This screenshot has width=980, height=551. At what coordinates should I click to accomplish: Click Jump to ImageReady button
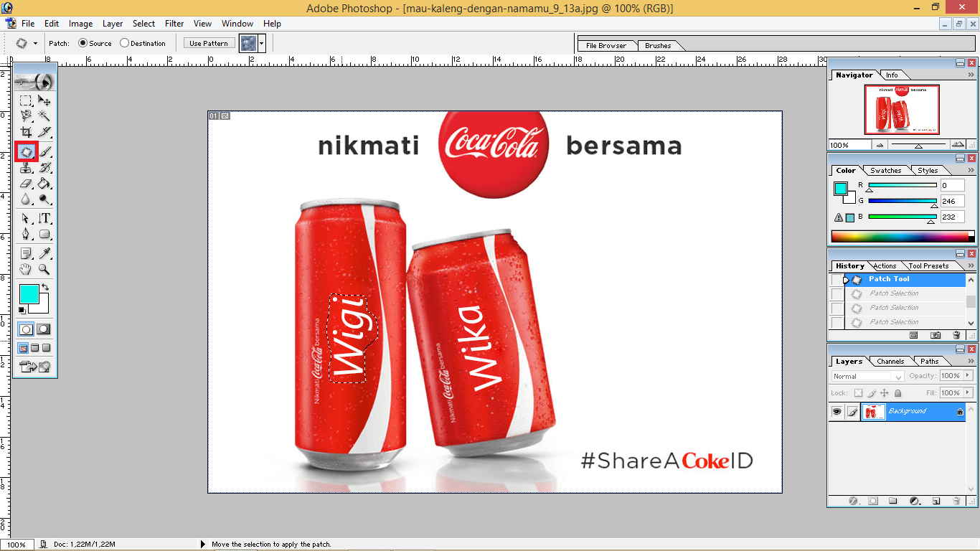(34, 367)
